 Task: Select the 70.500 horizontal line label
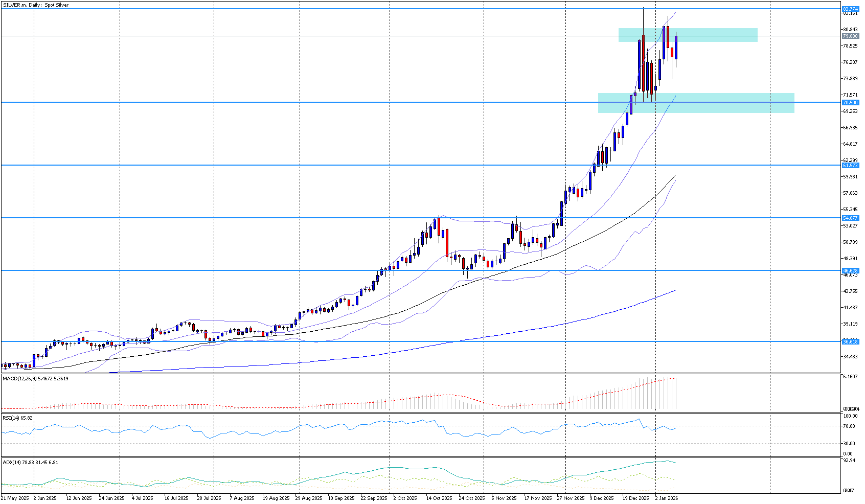pos(850,103)
